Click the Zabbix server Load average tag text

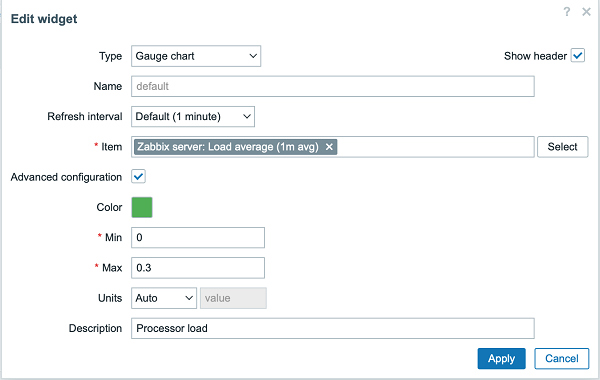click(228, 147)
